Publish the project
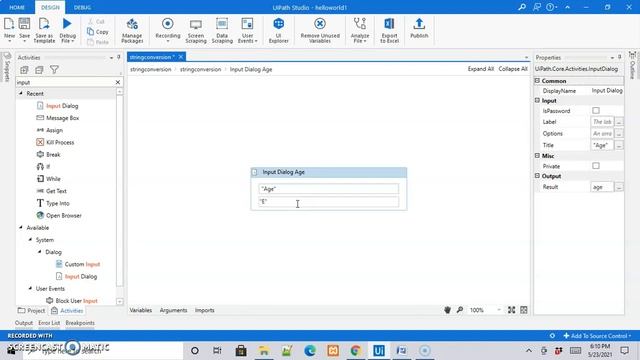The height and width of the screenshot is (360, 640). pyautogui.click(x=419, y=29)
